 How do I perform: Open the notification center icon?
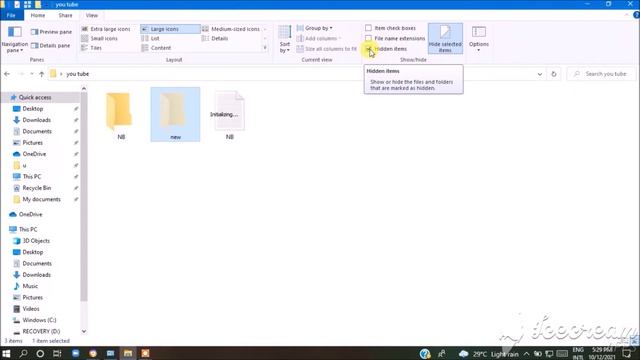pyautogui.click(x=627, y=354)
